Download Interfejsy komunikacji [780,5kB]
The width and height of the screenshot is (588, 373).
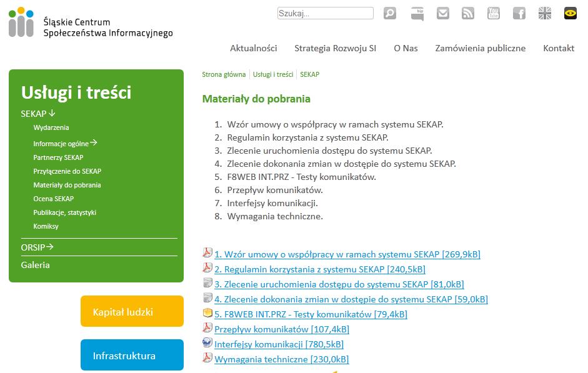click(x=279, y=344)
